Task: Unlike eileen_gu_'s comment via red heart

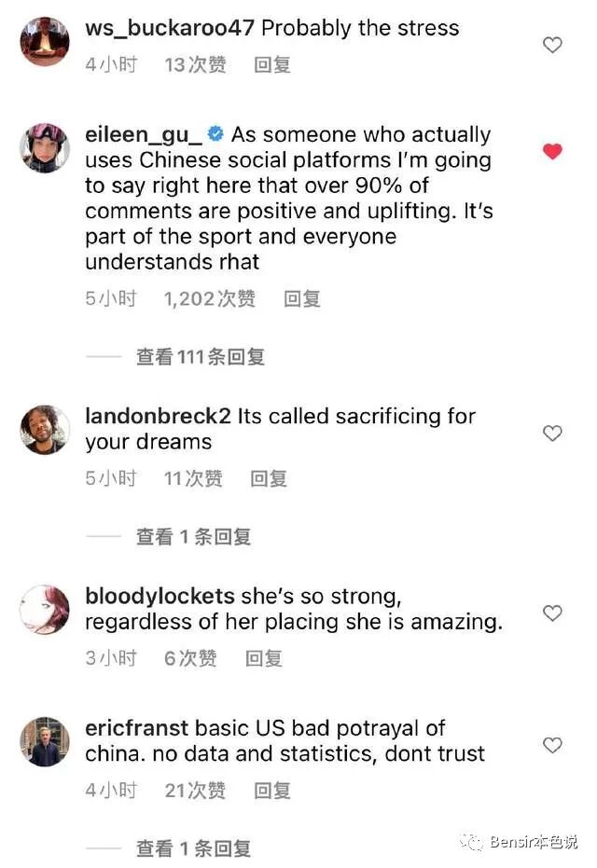Action: 552,151
